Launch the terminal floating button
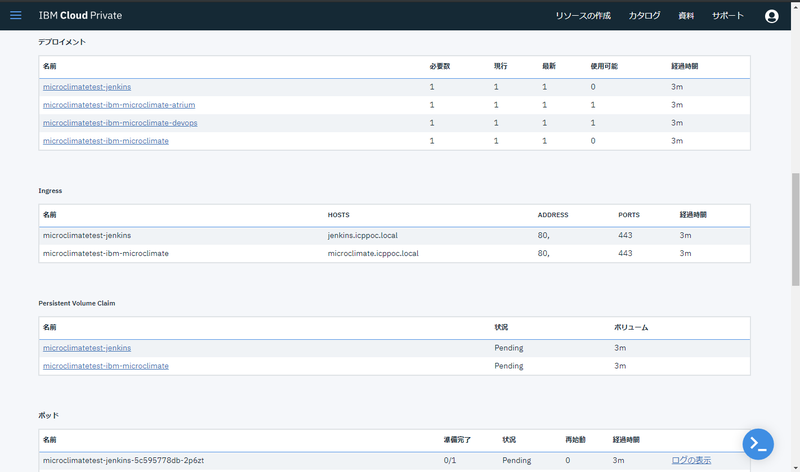Screen dimensions: 800x472 point(758,444)
